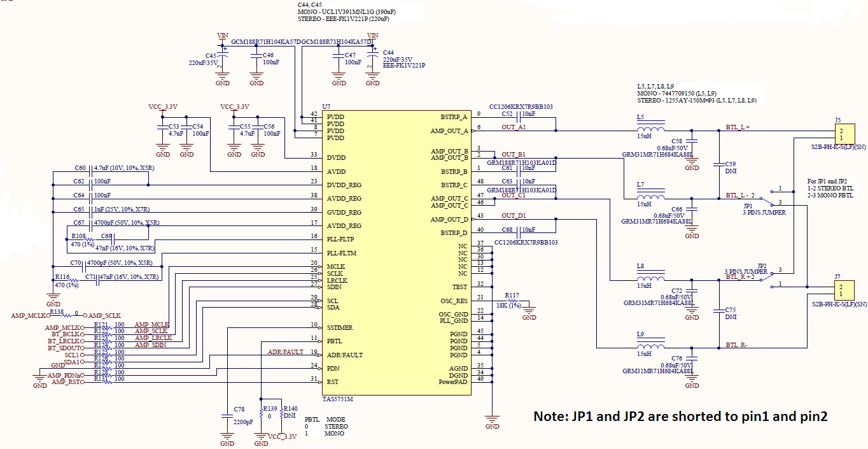
Task: Select the GVDD_REG pin label
Action: point(344,212)
